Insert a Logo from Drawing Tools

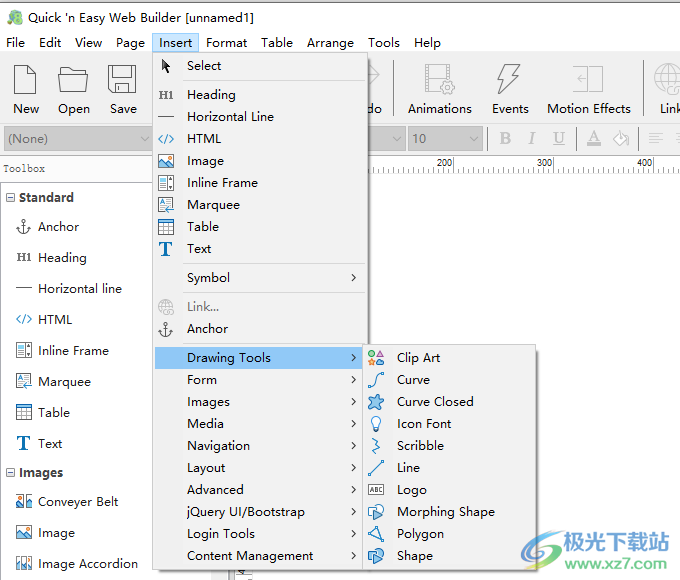tap(449, 490)
